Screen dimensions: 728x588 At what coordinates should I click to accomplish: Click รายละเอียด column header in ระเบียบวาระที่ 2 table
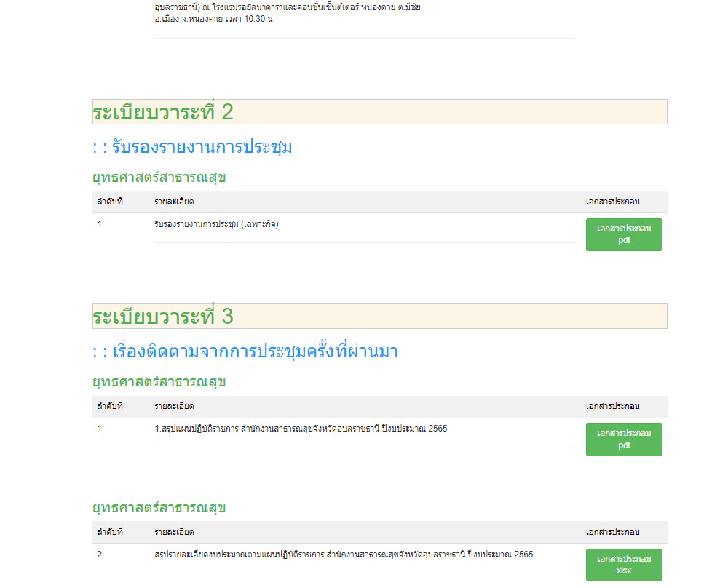(x=174, y=202)
